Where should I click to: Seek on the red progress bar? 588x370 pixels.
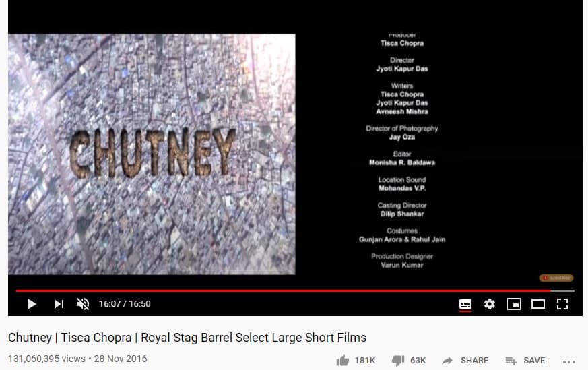coord(283,291)
